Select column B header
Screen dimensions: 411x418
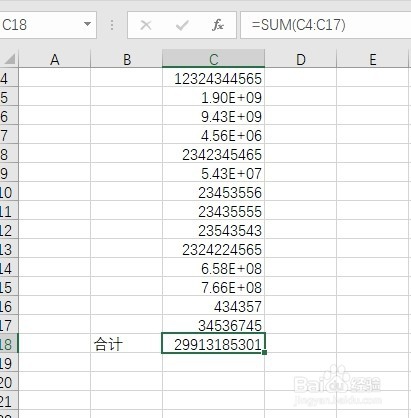(127, 59)
